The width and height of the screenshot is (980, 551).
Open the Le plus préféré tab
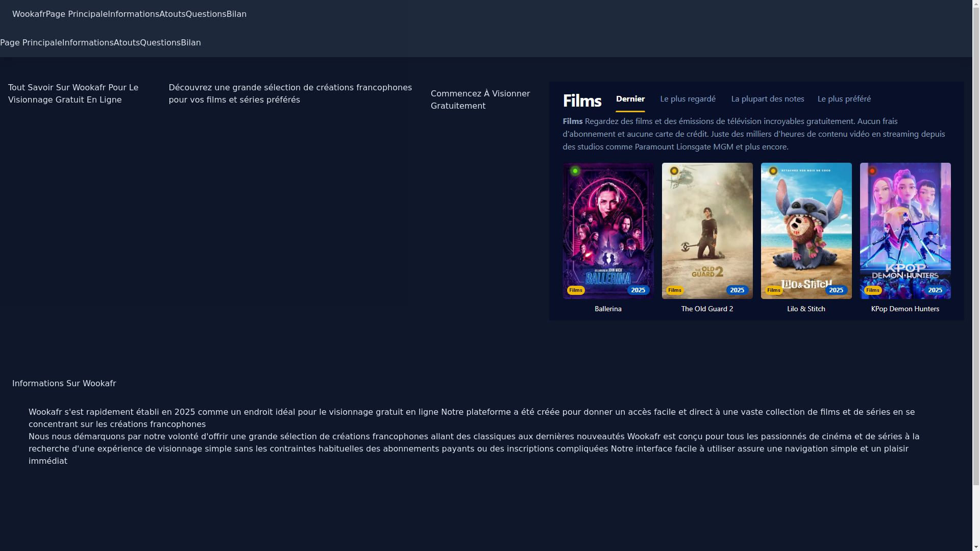click(x=844, y=99)
